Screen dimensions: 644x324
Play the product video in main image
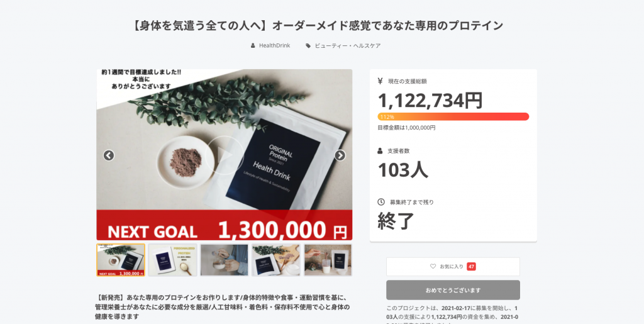click(225, 155)
